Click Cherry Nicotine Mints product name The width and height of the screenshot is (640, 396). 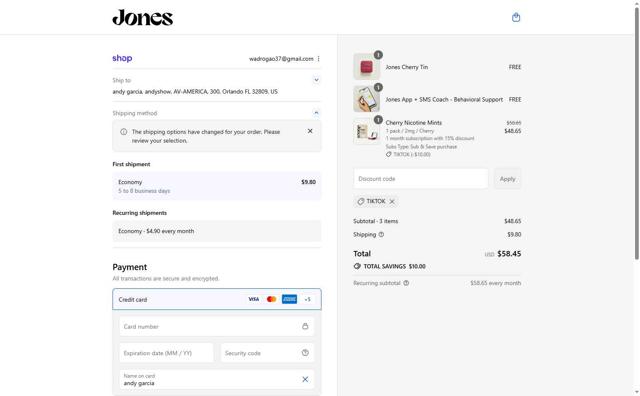413,122
